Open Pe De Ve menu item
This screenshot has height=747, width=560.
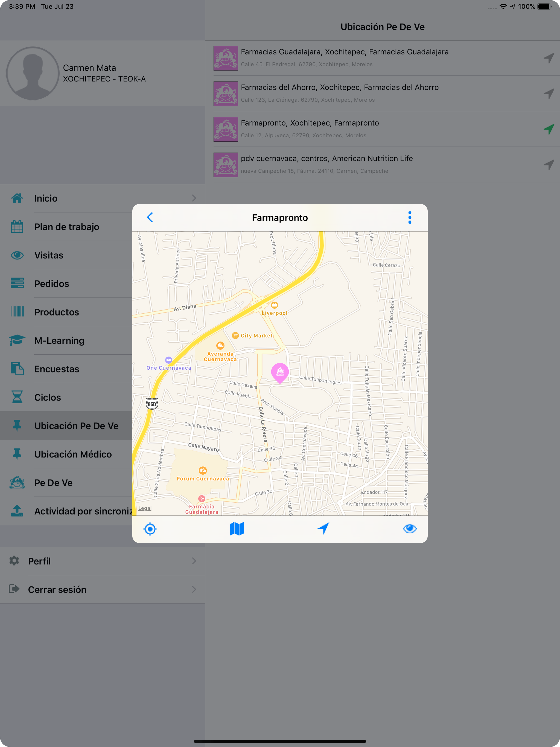(x=66, y=483)
